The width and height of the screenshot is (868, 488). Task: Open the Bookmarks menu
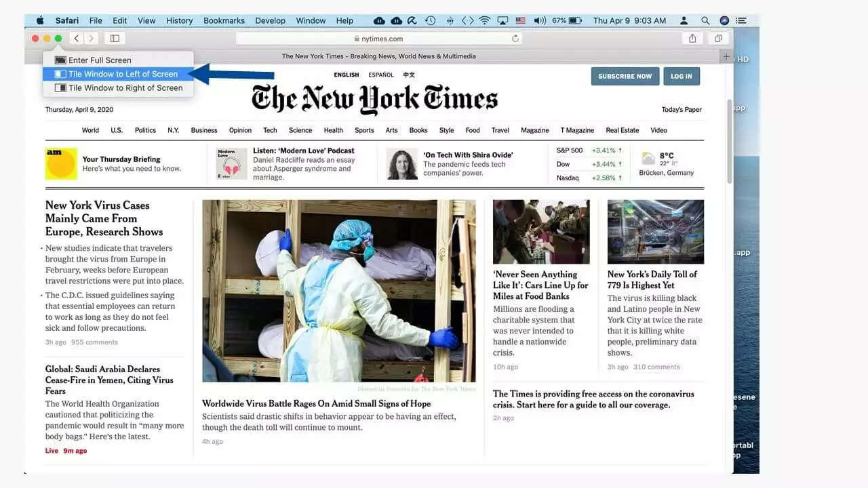(x=224, y=20)
